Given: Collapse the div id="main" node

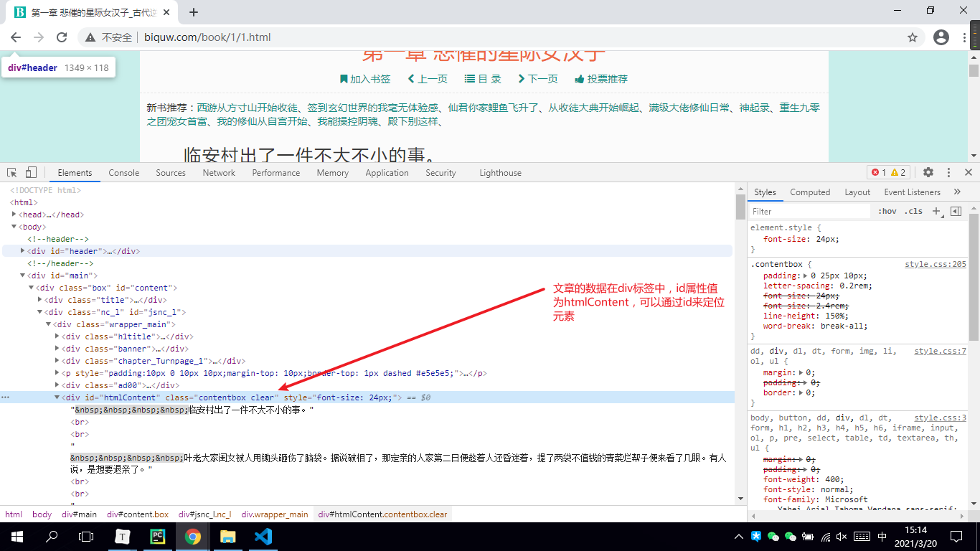Looking at the screenshot, I should point(23,275).
